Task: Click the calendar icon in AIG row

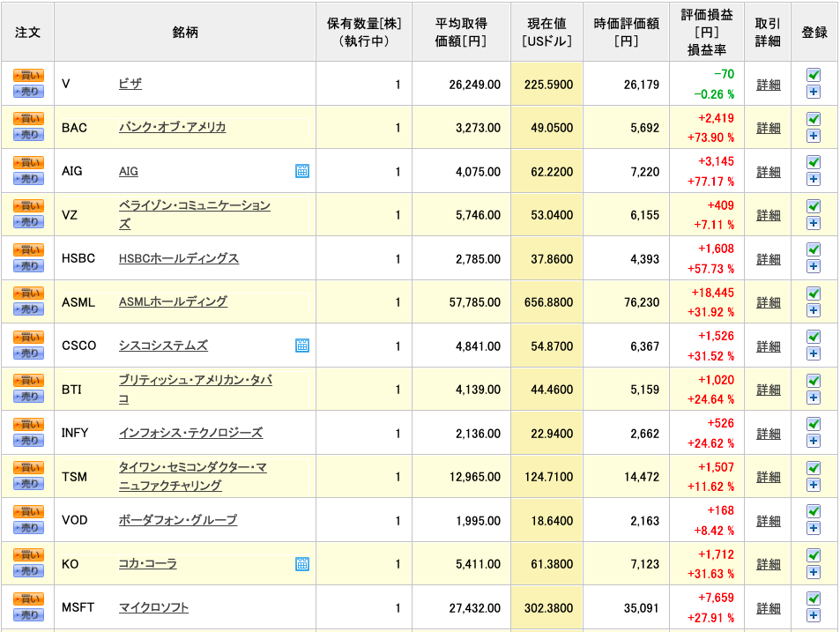Action: click(302, 171)
